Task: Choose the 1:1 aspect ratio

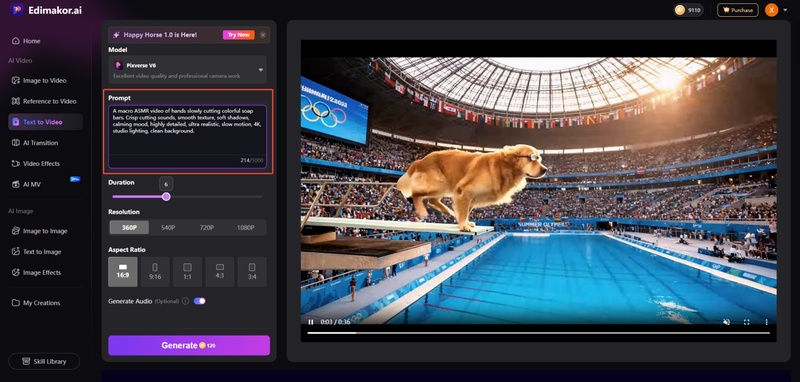Action: pyautogui.click(x=187, y=271)
